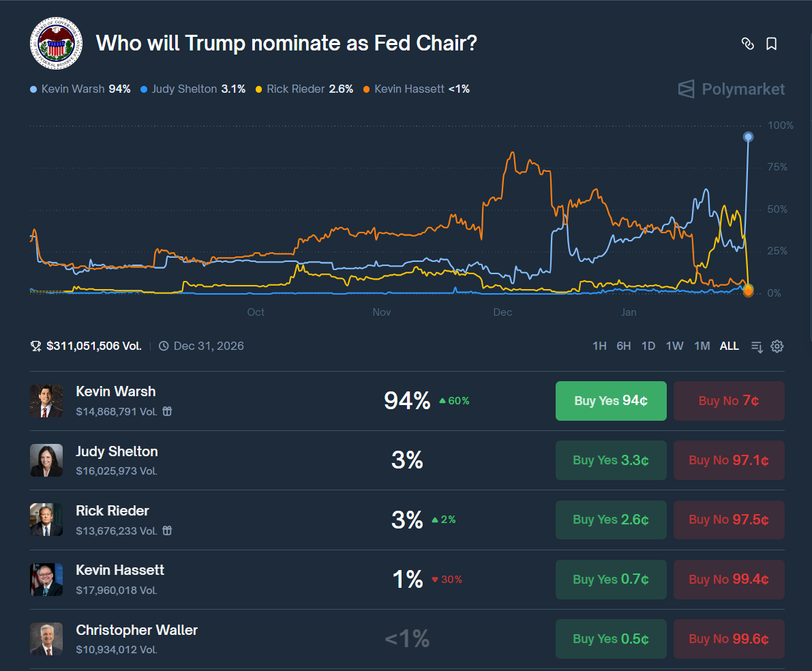
Task: Select the 1H chart timeframe
Action: [599, 346]
